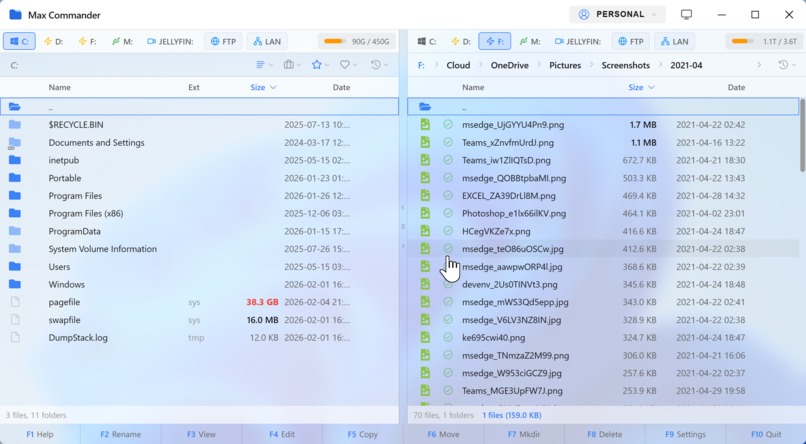This screenshot has width=806, height=444.
Task: Switch left panel to F: drive
Action: click(x=87, y=41)
